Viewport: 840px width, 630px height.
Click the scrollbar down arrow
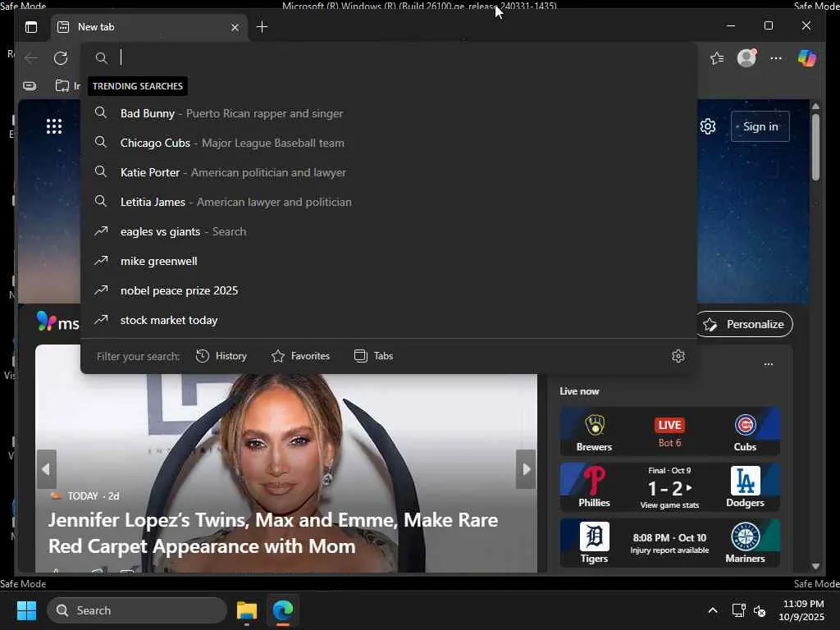tap(815, 566)
